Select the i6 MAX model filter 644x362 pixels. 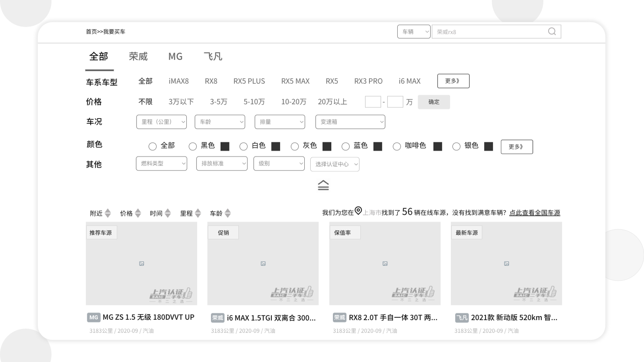(410, 81)
